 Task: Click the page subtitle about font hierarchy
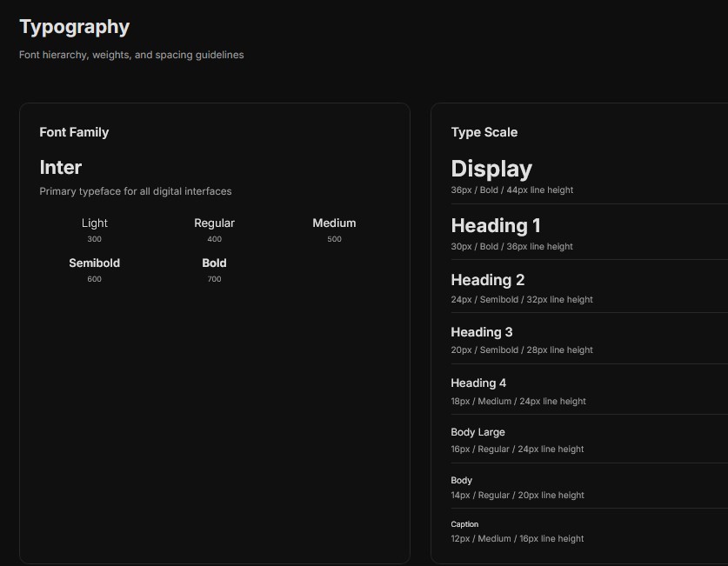point(131,55)
